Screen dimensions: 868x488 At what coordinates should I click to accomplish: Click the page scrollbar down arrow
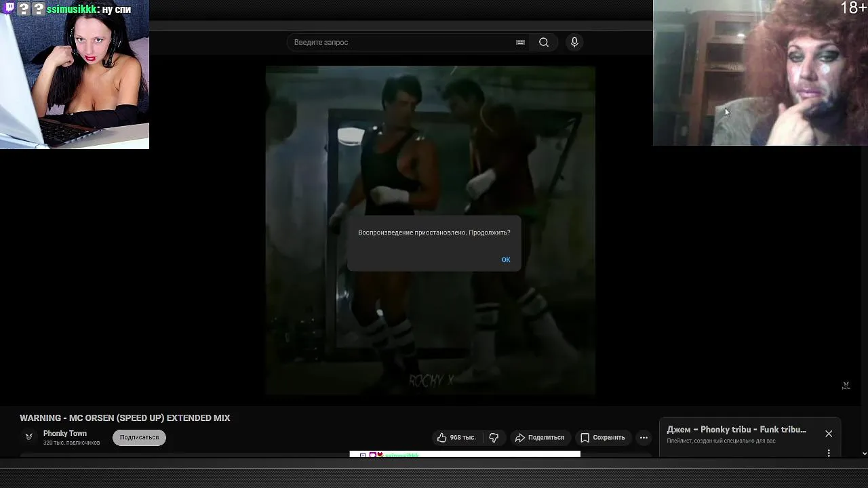[864, 453]
